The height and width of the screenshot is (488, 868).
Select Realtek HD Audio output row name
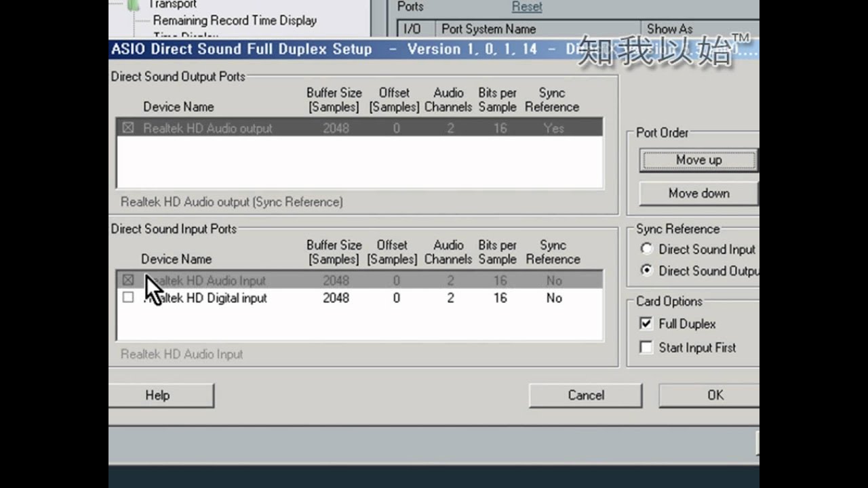[x=208, y=128]
